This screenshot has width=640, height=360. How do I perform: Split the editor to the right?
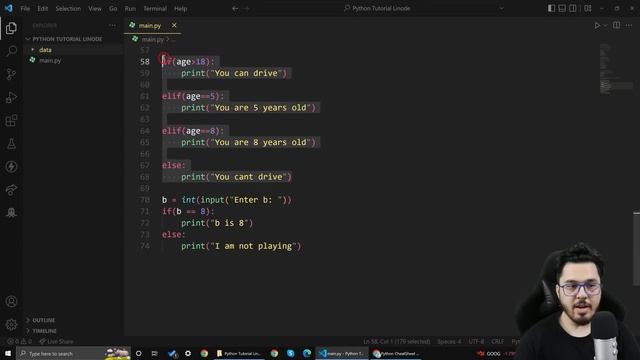pos(616,25)
